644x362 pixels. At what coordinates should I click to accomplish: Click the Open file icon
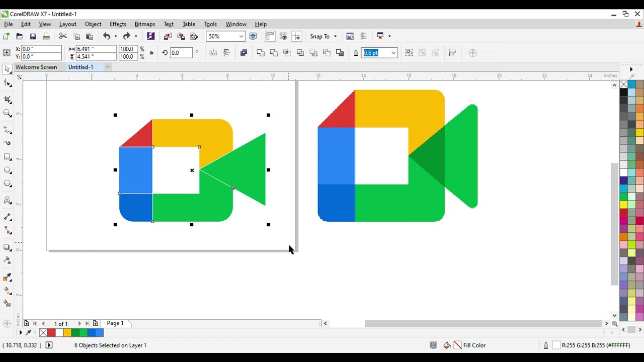20,36
